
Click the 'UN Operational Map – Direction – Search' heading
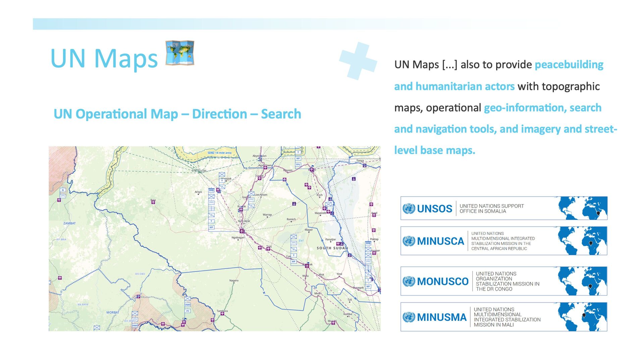click(177, 114)
